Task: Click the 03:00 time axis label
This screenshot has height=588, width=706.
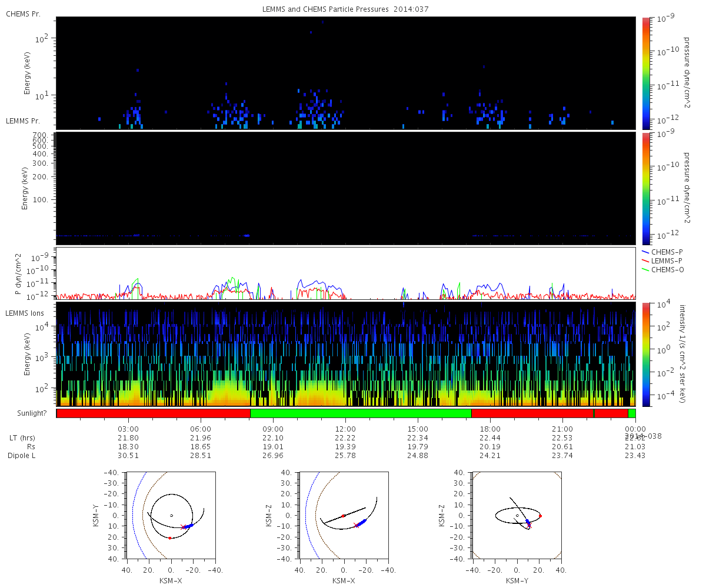Action: [128, 429]
